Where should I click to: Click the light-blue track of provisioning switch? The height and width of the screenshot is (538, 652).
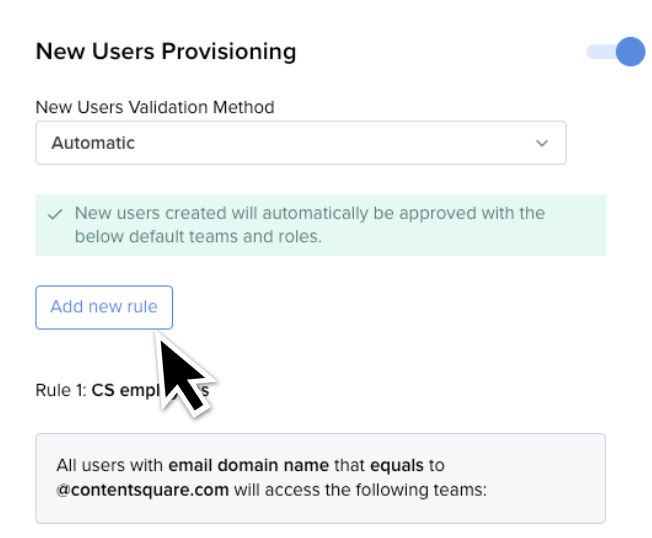tap(601, 52)
